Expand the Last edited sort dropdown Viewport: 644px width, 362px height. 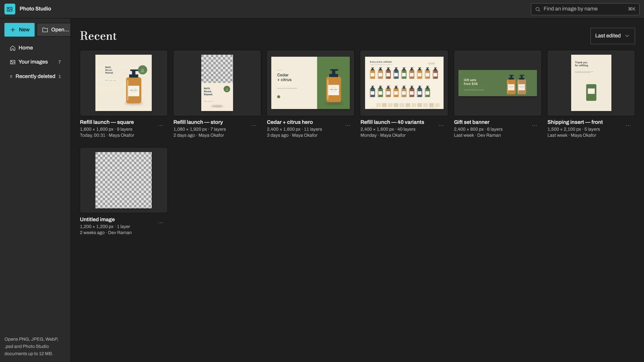pyautogui.click(x=612, y=36)
